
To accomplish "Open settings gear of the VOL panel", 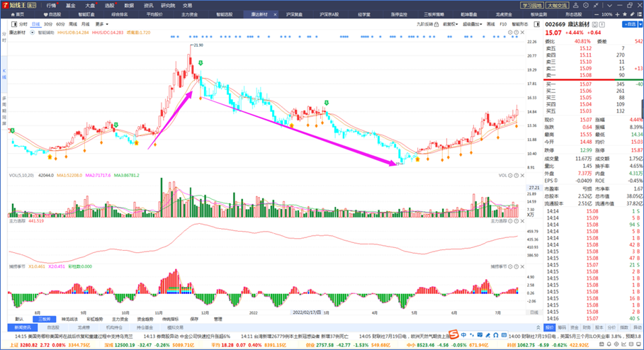I will [511, 176].
